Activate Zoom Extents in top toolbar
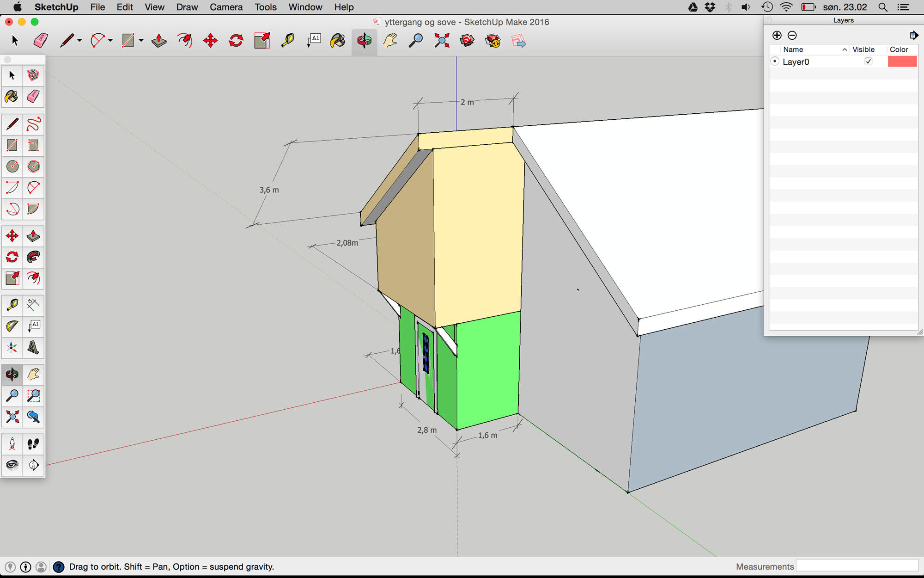This screenshot has height=578, width=924. (442, 41)
